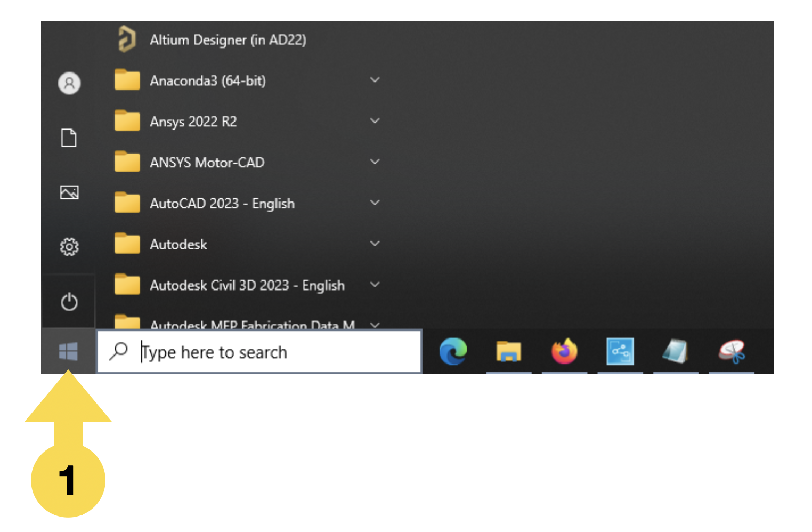The height and width of the screenshot is (532, 812).
Task: Click the Power icon in Start sidebar
Action: click(x=69, y=302)
